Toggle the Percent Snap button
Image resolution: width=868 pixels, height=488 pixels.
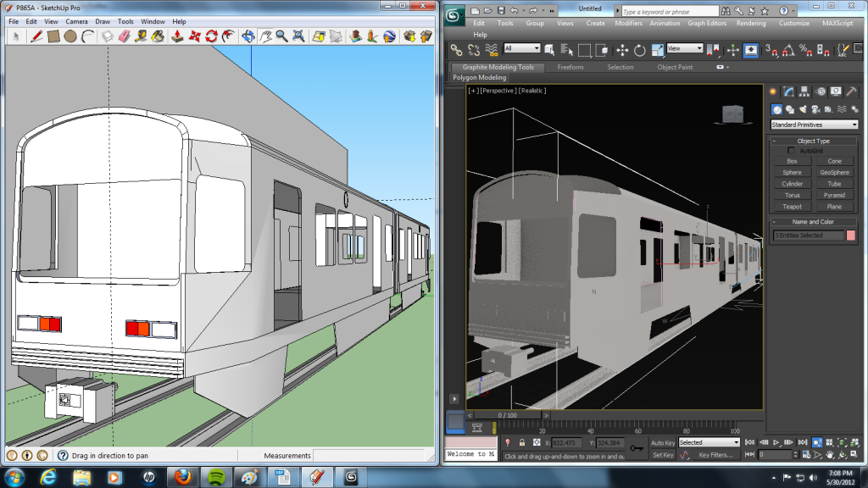(x=805, y=50)
